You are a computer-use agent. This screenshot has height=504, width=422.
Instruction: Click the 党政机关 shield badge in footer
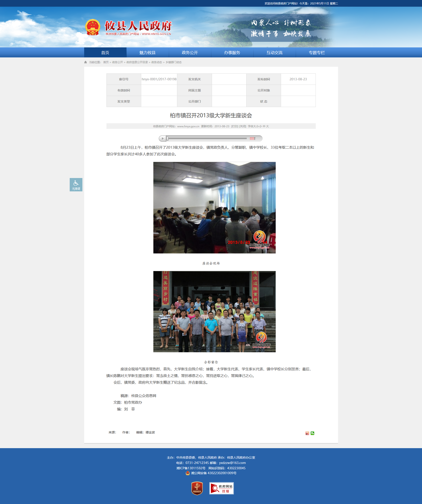[197, 488]
